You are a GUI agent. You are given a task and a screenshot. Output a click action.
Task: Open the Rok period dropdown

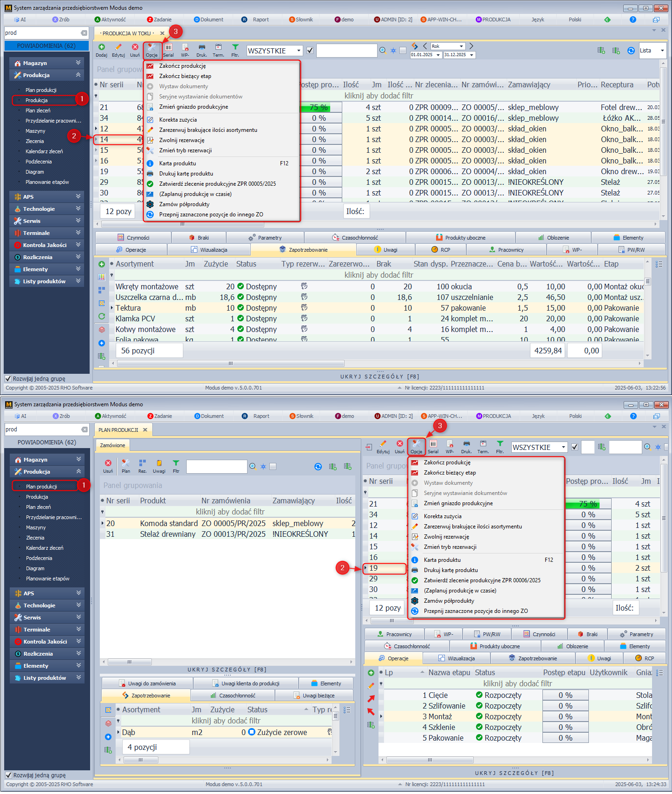pyautogui.click(x=461, y=46)
